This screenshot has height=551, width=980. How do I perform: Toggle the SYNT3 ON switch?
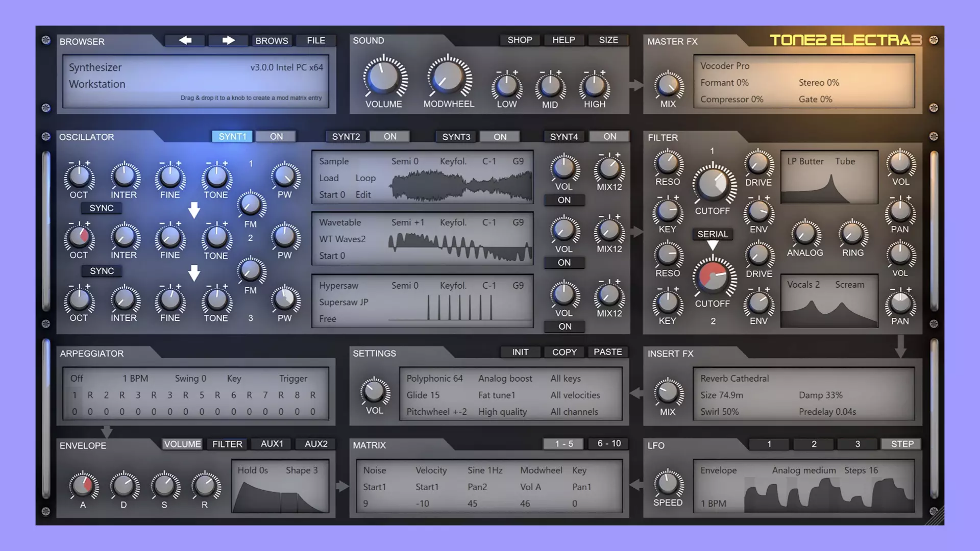pos(500,137)
